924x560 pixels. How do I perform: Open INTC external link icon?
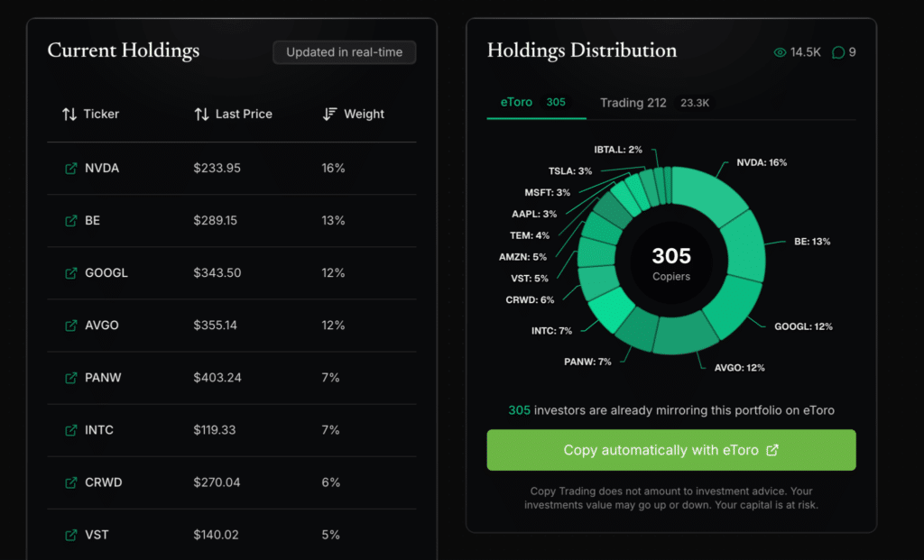point(70,430)
